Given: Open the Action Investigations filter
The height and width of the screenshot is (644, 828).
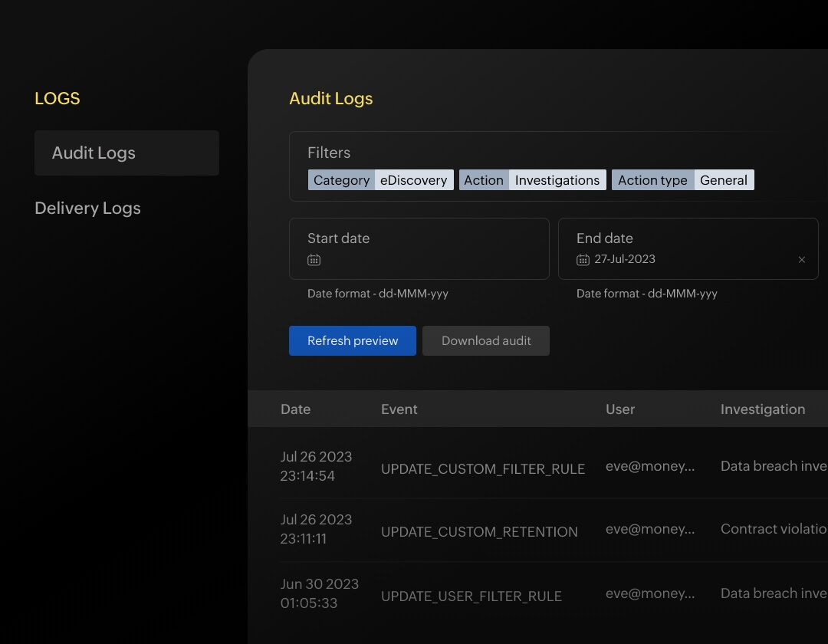Looking at the screenshot, I should coord(532,180).
